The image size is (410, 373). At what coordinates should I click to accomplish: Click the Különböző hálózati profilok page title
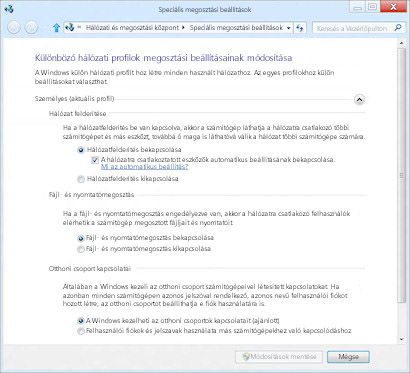[163, 58]
